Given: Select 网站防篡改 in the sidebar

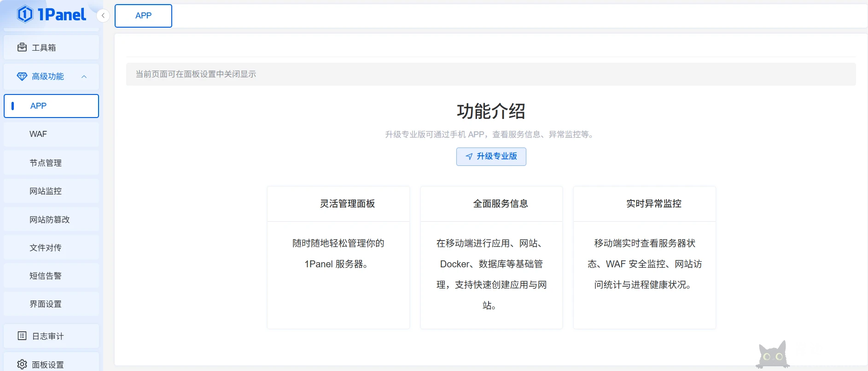Looking at the screenshot, I should point(51,219).
